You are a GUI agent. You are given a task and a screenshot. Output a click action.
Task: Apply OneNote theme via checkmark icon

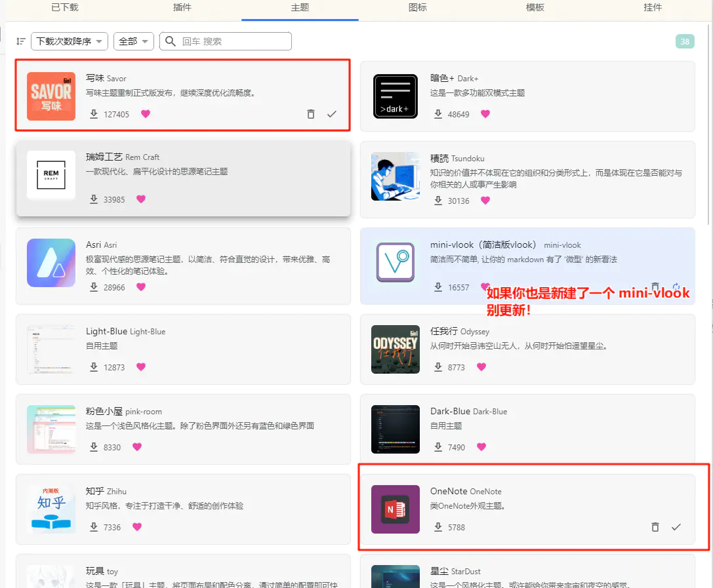(x=676, y=526)
